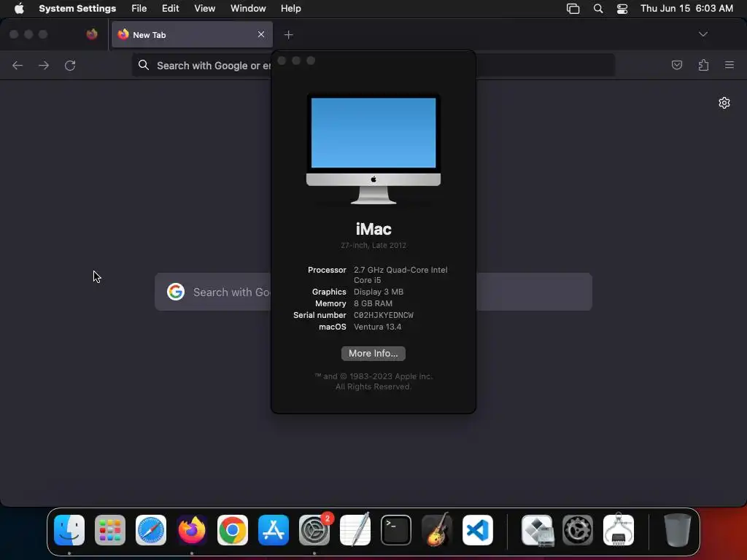The image size is (747, 560).
Task: Open Firefox extensions puzzle icon
Action: [x=703, y=65]
